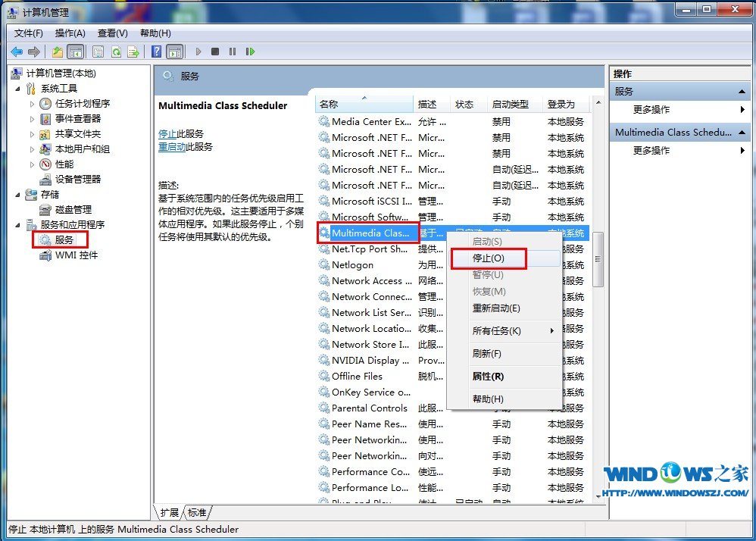The width and height of the screenshot is (756, 541).
Task: Open the 操作(A) menu in menu bar
Action: [70, 33]
